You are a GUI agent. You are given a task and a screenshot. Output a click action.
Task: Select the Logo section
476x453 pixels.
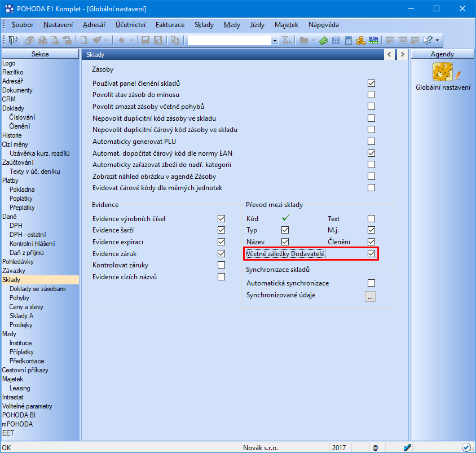click(x=9, y=63)
